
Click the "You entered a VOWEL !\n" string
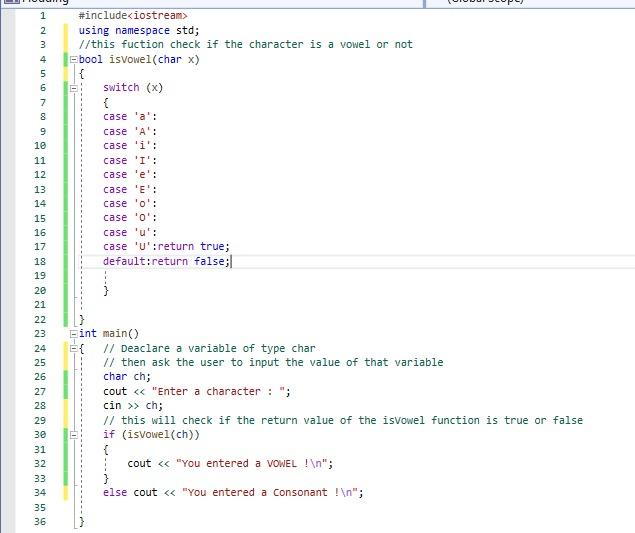(251, 463)
